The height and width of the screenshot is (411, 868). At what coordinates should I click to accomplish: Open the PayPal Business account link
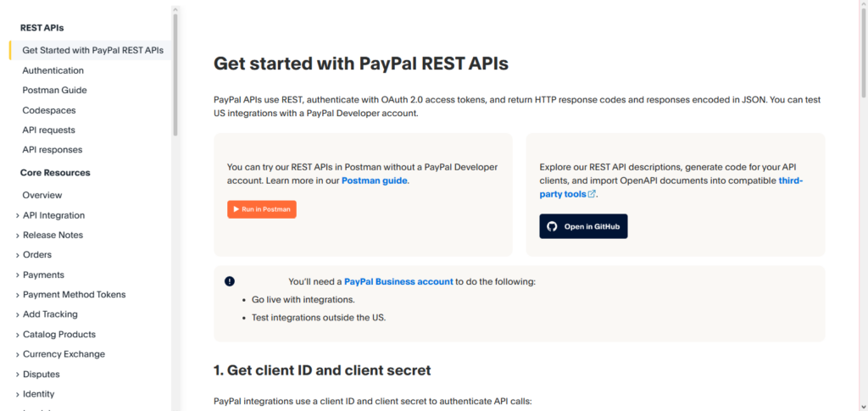click(x=398, y=281)
